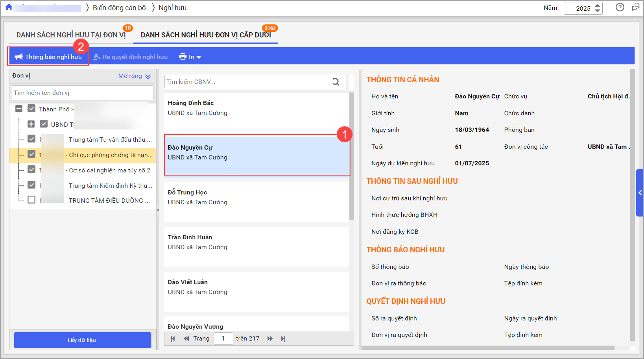Jump to the last page of list
The image size is (644, 359).
coord(283,339)
